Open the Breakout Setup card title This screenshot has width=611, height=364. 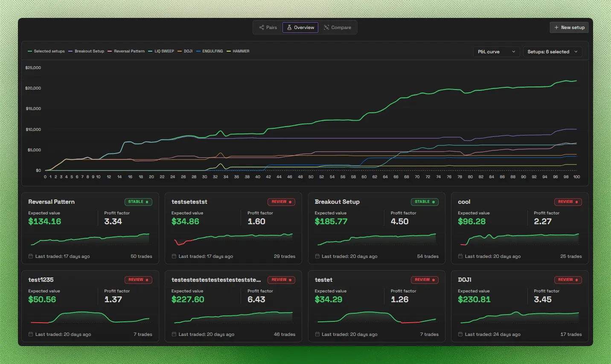tap(337, 202)
